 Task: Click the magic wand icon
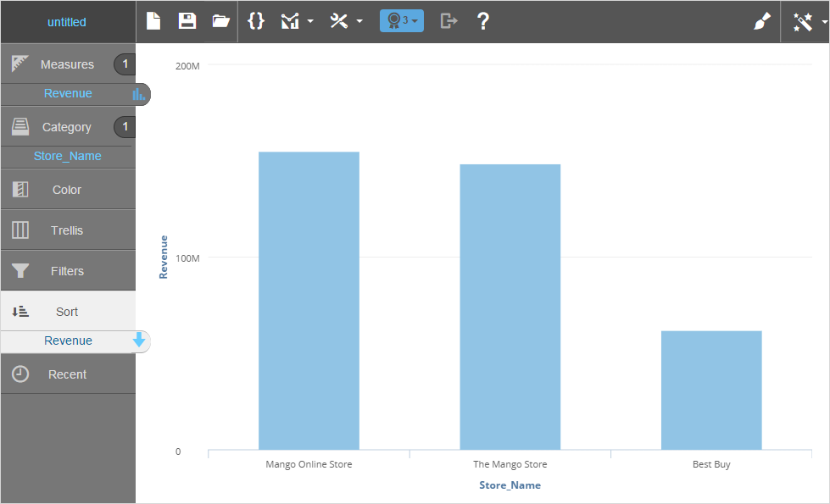coord(803,22)
